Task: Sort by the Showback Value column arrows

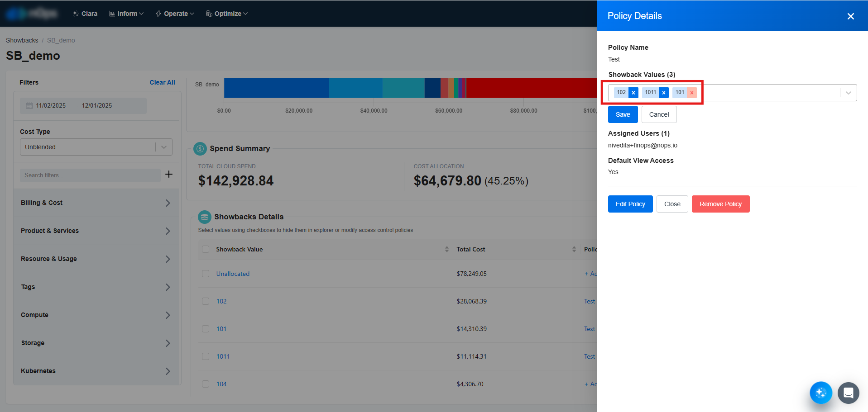Action: click(446, 249)
